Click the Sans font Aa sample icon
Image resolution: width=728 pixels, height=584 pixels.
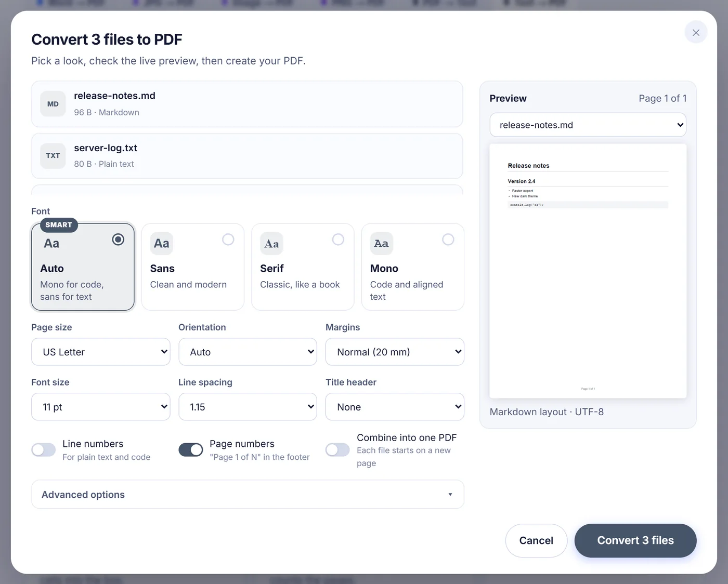[162, 243]
